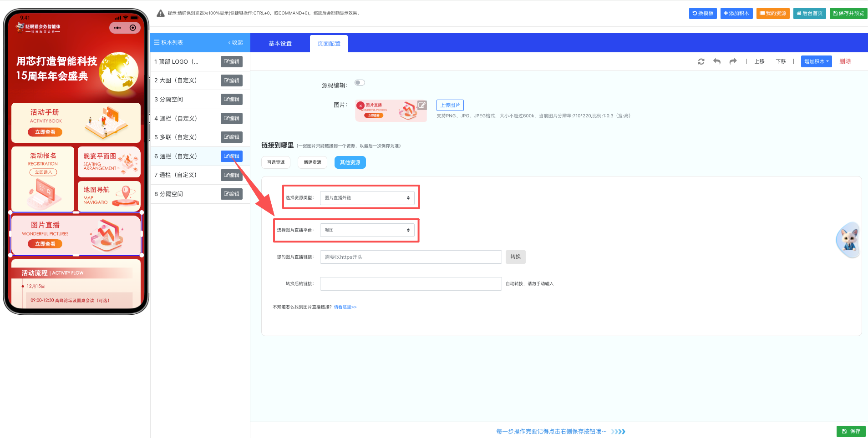Image resolution: width=868 pixels, height=438 pixels.
Task: Select the 可选资源 resource option
Action: click(x=276, y=162)
